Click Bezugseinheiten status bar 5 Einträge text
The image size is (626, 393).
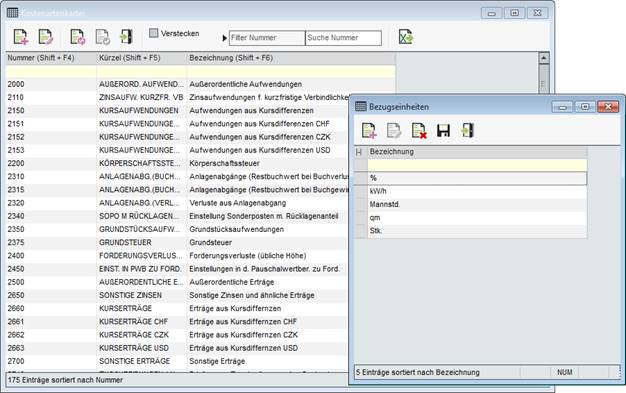pos(418,372)
